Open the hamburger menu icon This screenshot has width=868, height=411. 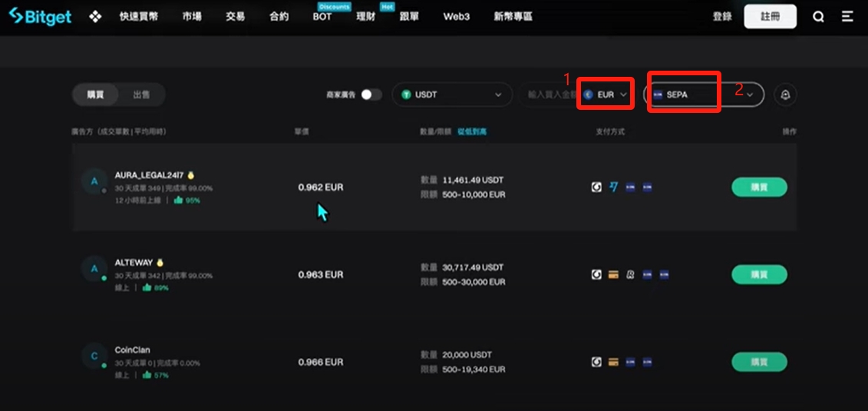(847, 17)
